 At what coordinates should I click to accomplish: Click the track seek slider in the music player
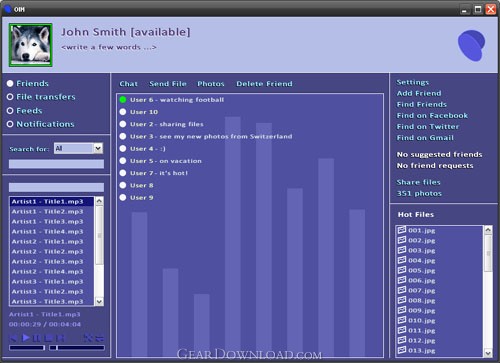point(77,348)
